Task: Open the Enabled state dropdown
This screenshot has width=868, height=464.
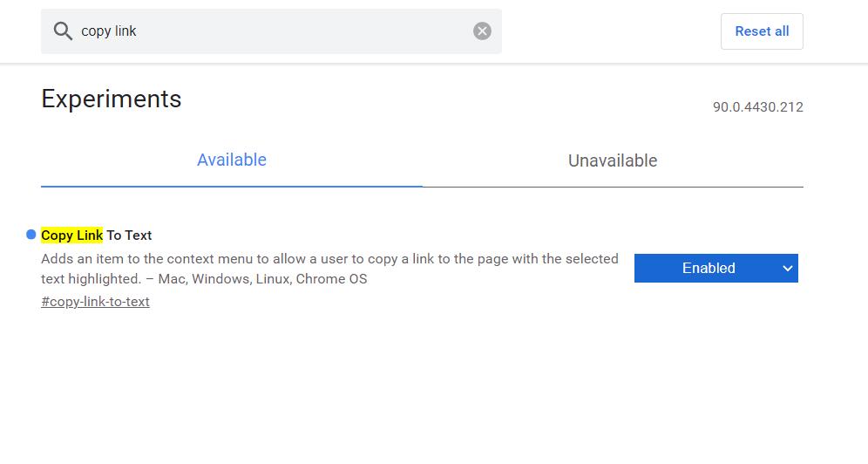Action: pyautogui.click(x=715, y=269)
